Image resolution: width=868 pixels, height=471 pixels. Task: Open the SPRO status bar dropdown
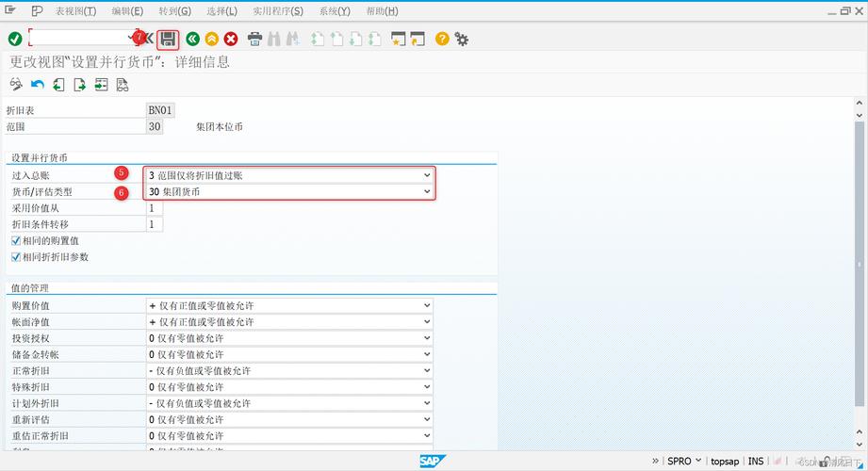tap(698, 461)
